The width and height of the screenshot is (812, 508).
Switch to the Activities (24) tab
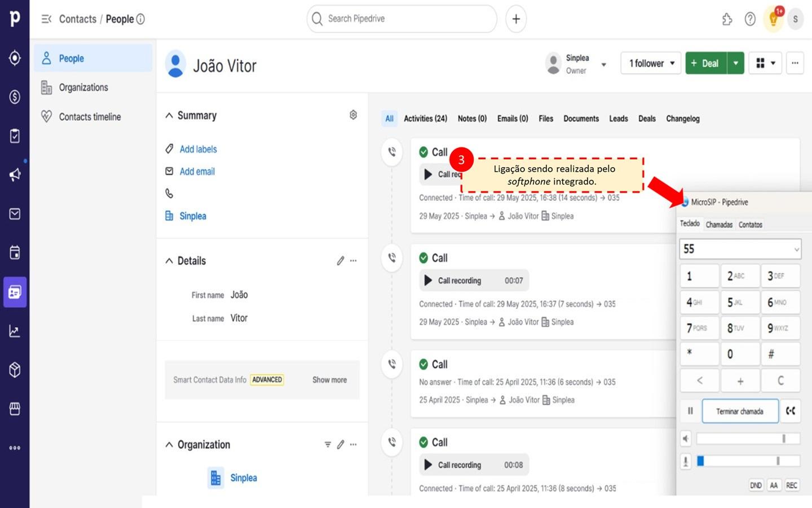tap(425, 119)
